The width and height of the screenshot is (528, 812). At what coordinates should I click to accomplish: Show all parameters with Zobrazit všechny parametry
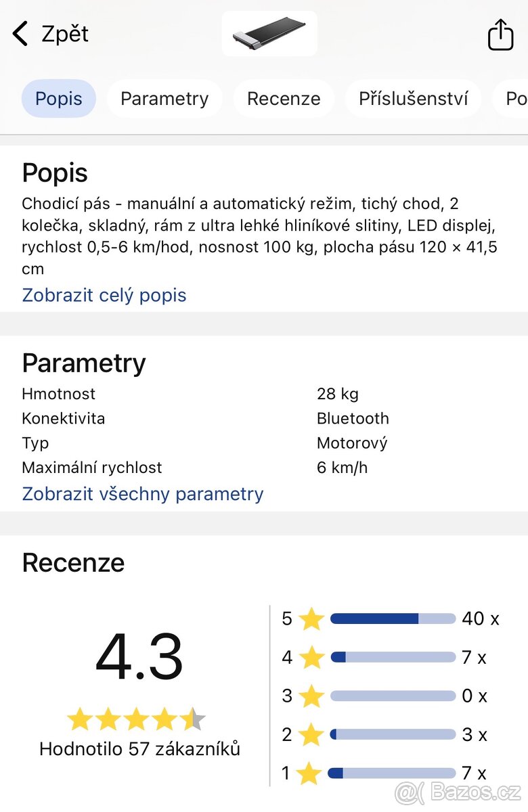tap(142, 494)
